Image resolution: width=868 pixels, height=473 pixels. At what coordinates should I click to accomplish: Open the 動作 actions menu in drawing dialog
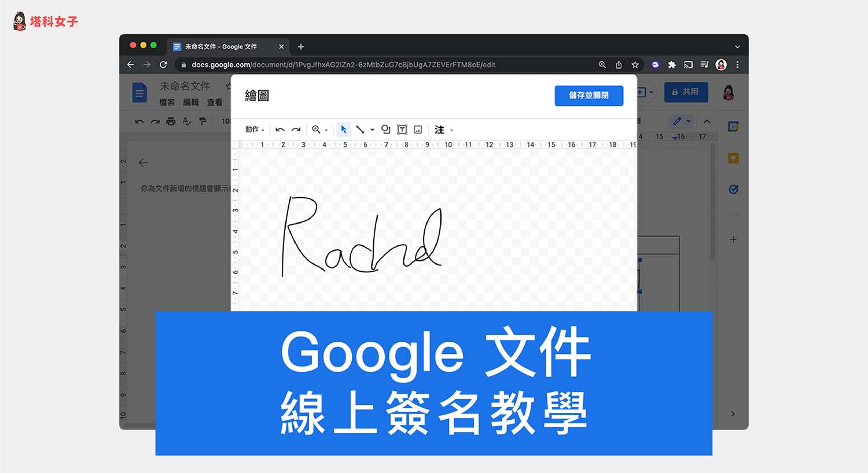coord(254,130)
